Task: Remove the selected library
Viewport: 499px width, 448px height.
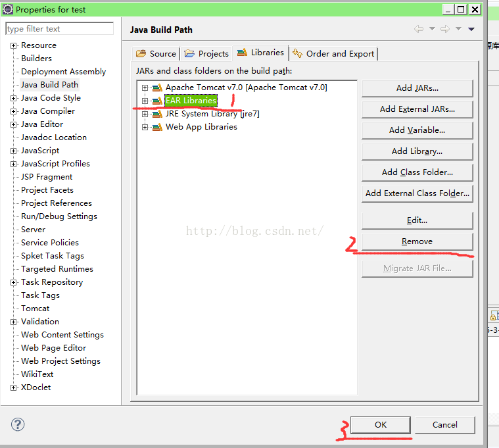Action: coord(417,241)
